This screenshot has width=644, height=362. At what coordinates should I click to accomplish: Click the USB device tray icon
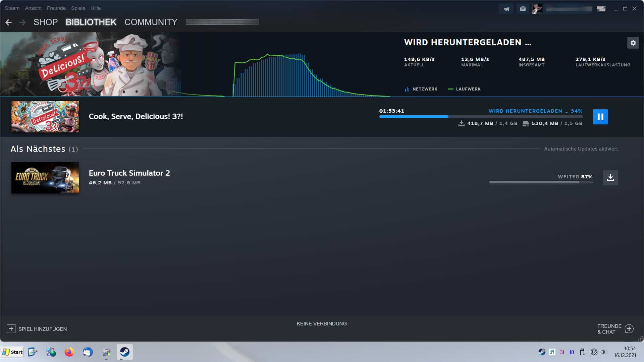point(583,352)
